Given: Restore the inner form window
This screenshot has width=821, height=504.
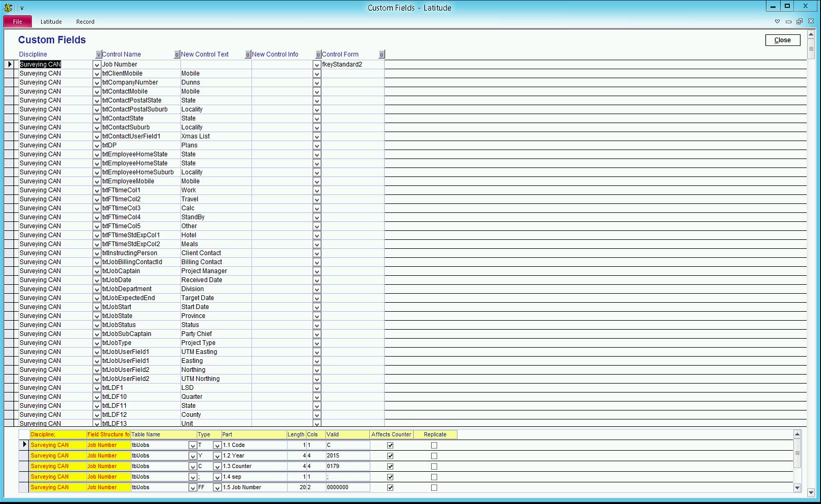Looking at the screenshot, I should pos(799,22).
